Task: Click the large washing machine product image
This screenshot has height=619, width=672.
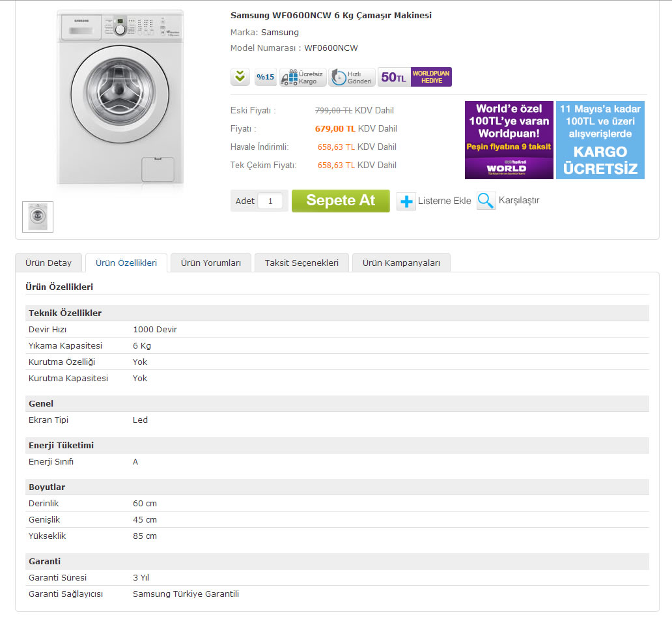Action: [120, 98]
